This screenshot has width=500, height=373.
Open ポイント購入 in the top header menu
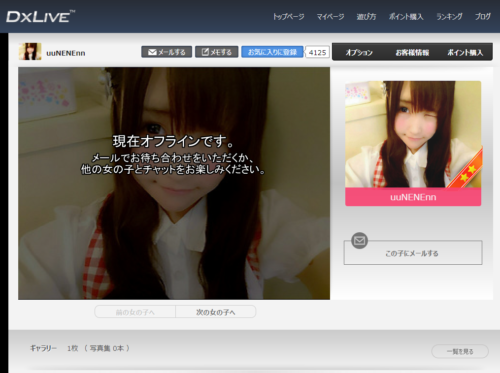[406, 17]
